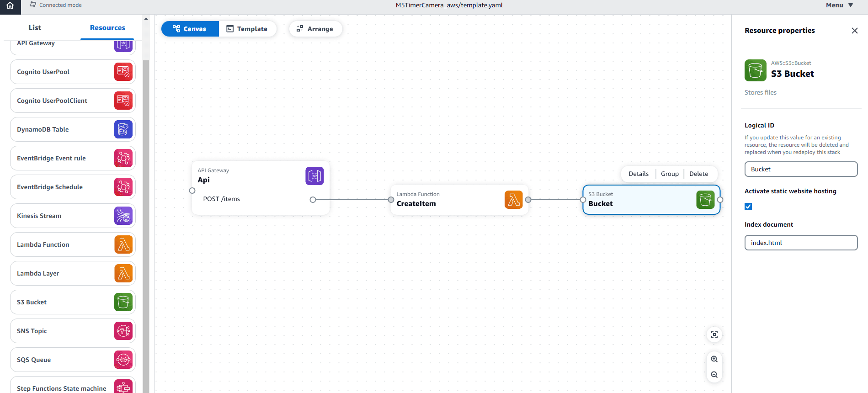Uncheck Activate static website hosting
The height and width of the screenshot is (393, 868).
748,207
